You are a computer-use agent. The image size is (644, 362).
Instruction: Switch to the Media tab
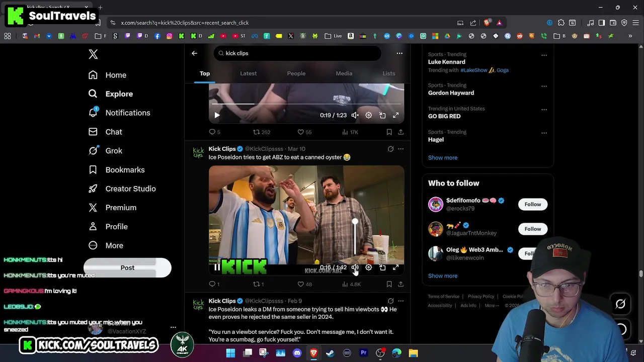click(344, 73)
